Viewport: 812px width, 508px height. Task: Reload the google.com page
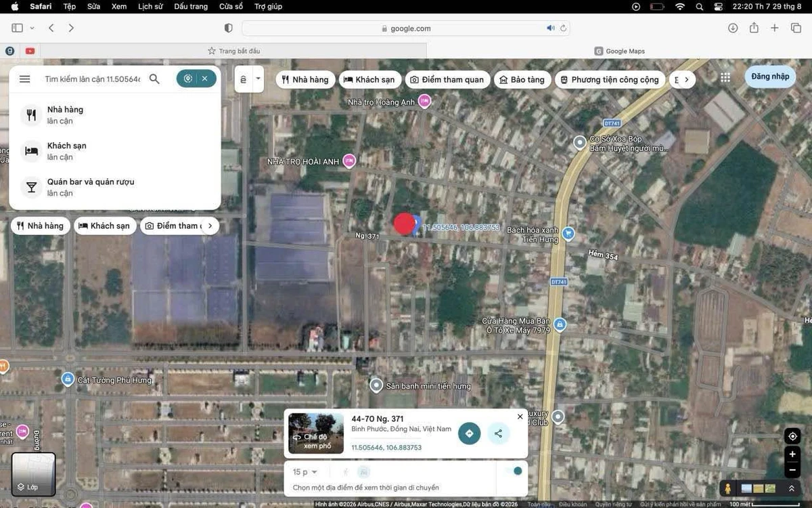[563, 28]
